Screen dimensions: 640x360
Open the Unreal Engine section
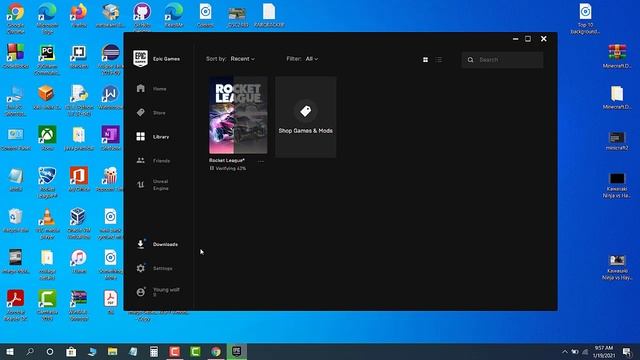[x=153, y=184]
